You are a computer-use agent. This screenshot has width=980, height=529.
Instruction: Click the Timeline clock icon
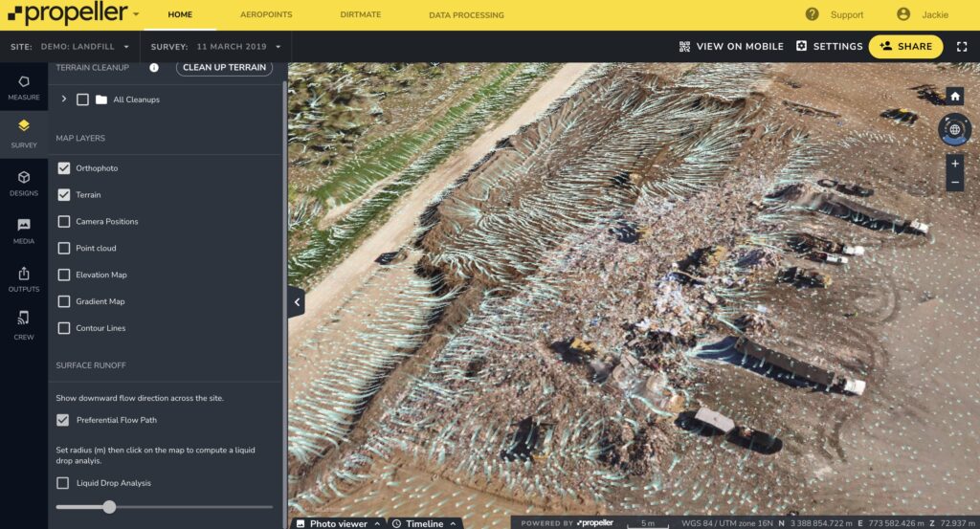pos(396,523)
